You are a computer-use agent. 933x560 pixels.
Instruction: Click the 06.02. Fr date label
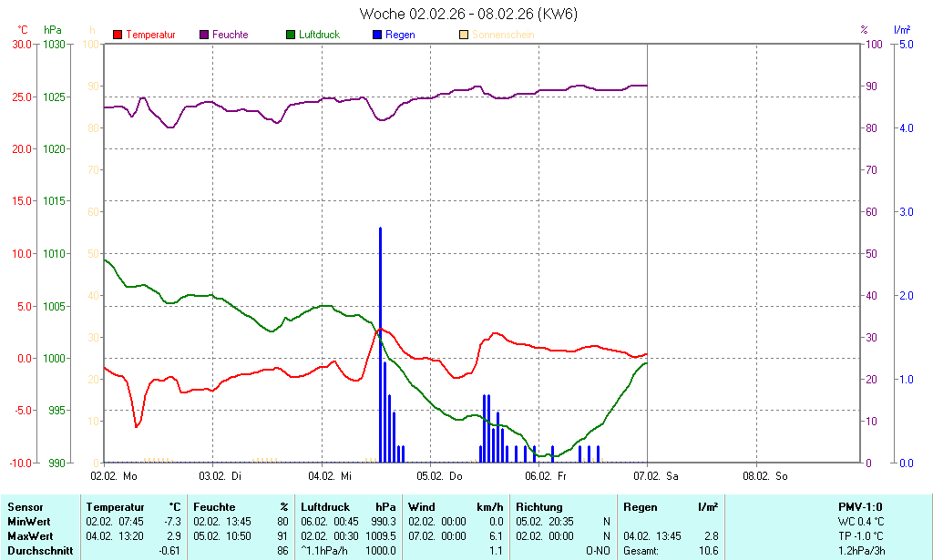point(548,476)
